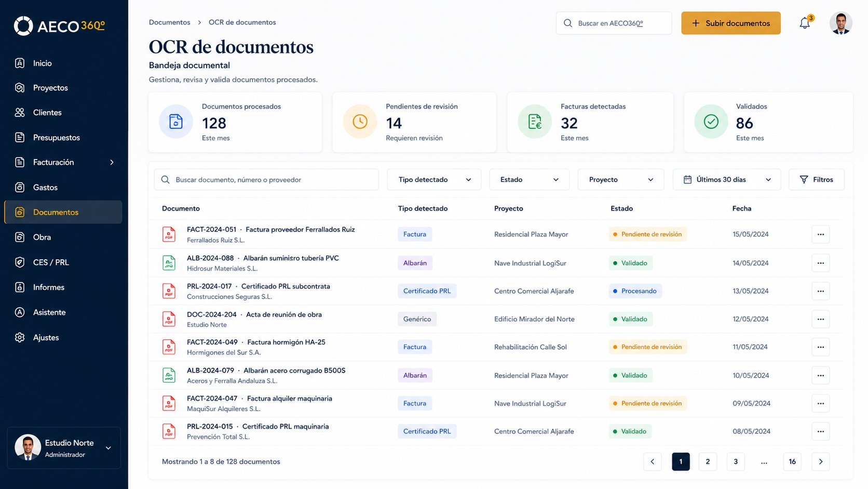868x489 pixels.
Task: Open the more-options menu for PRL-2024-017
Action: (820, 291)
